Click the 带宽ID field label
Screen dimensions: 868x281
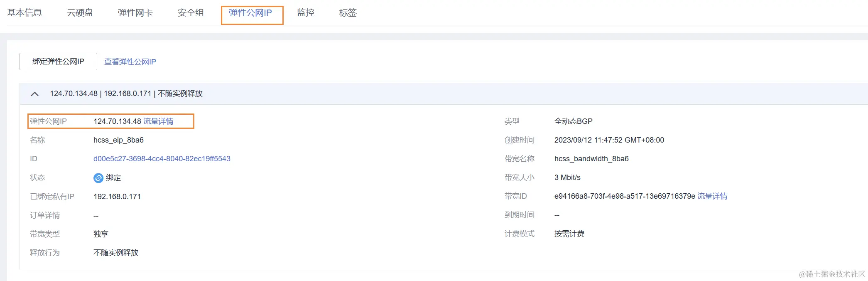516,196
